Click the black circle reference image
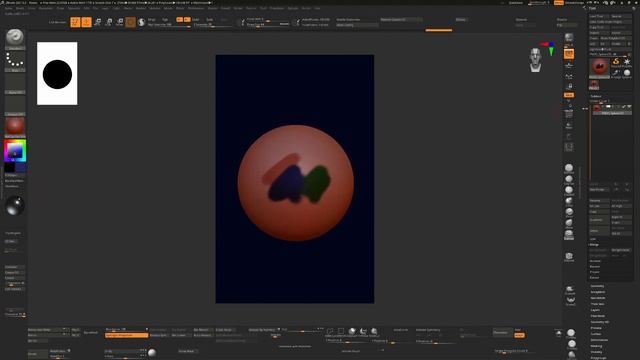Image resolution: width=640 pixels, height=360 pixels. (57, 74)
